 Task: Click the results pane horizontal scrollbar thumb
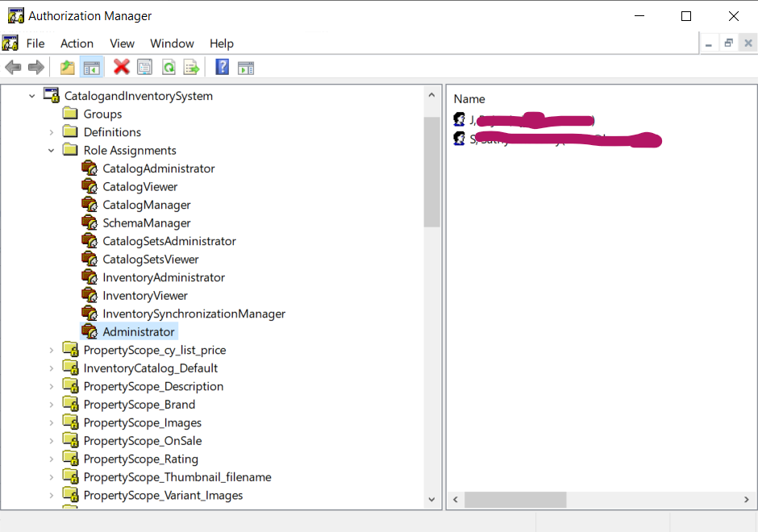[515, 500]
